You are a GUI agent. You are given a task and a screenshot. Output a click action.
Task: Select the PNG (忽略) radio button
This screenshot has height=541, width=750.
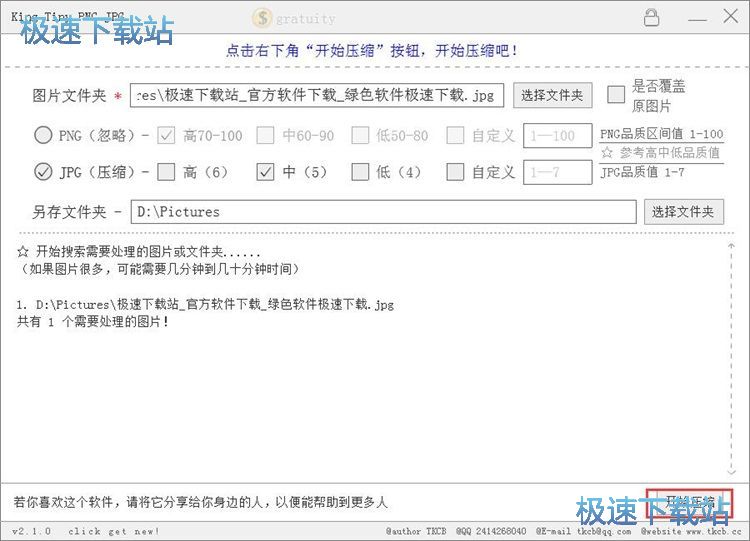(x=43, y=135)
